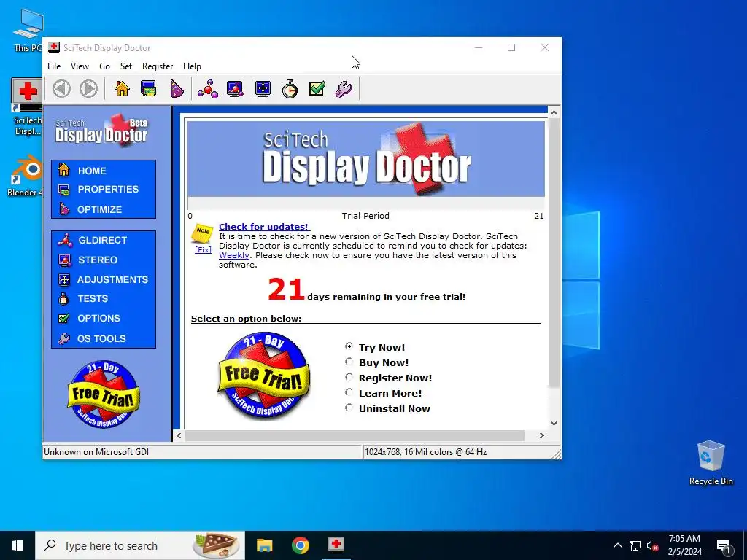Select the Try Now! radio option

click(349, 346)
